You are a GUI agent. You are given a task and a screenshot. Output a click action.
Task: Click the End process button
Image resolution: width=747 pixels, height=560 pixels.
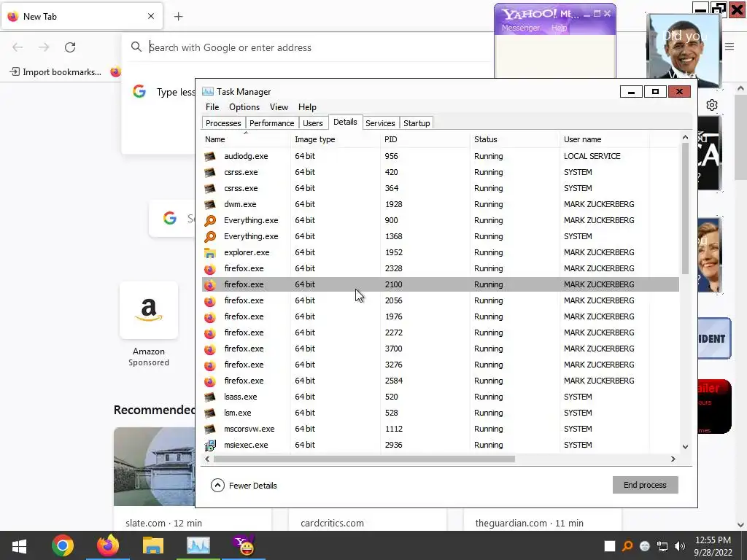tap(645, 485)
